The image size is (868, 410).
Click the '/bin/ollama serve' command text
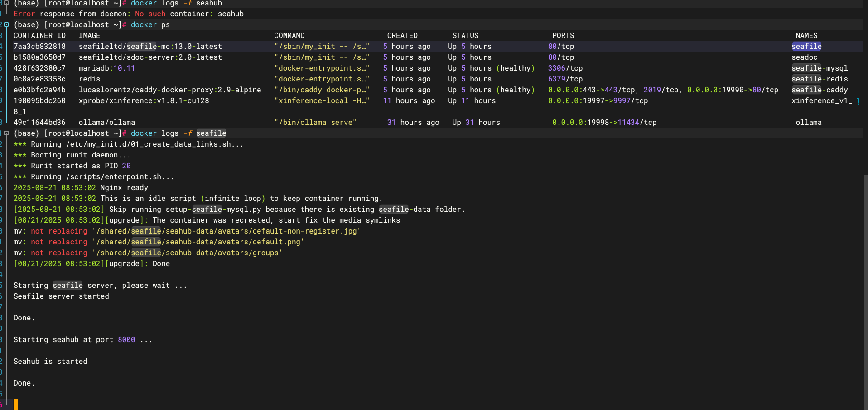[x=315, y=122]
